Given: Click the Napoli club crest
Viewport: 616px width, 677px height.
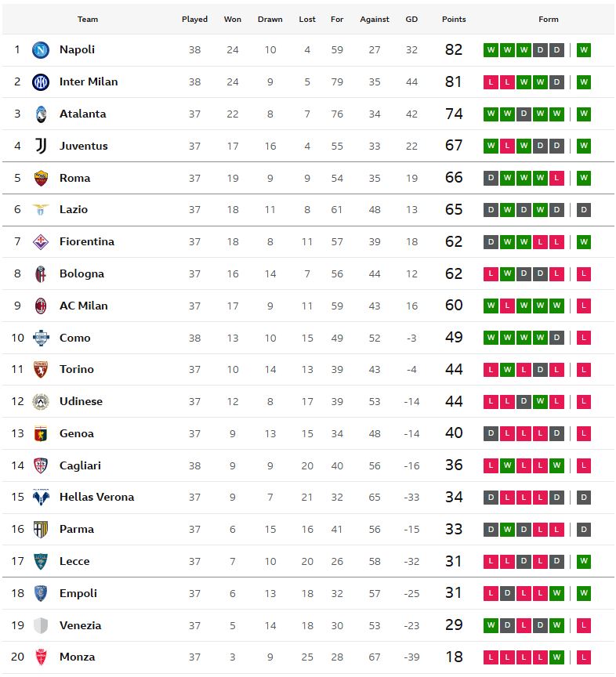Looking at the screenshot, I should point(41,50).
